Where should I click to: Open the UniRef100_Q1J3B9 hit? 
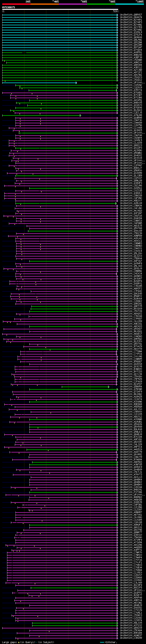click(x=131, y=175)
